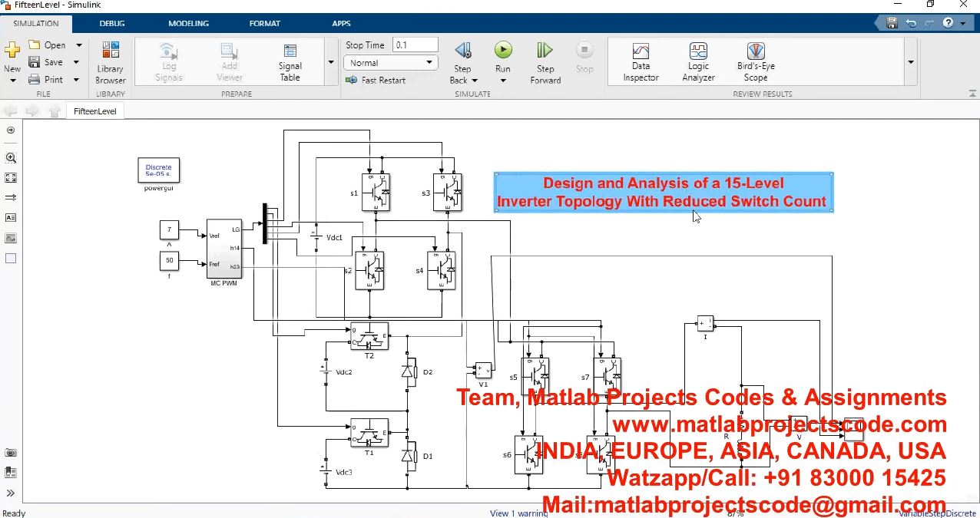Click the Fit to View icon
980x518 pixels.
(x=11, y=178)
